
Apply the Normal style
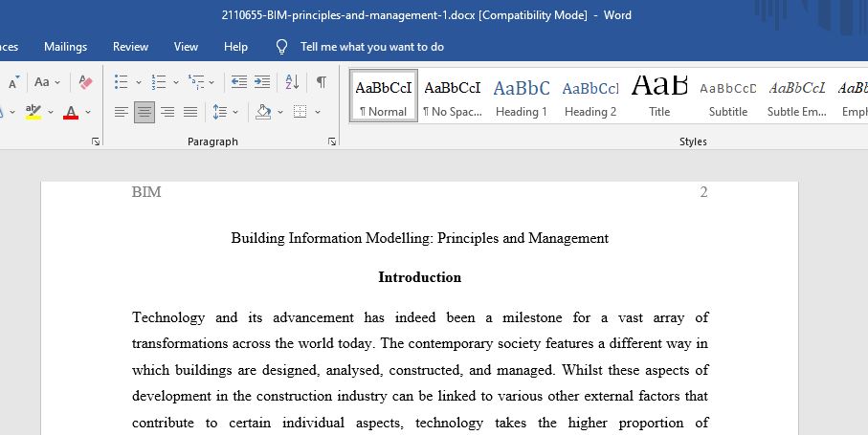tap(384, 96)
